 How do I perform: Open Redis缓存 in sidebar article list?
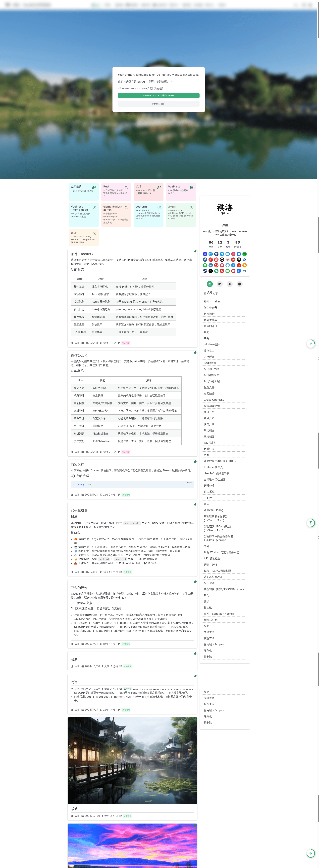point(210,363)
